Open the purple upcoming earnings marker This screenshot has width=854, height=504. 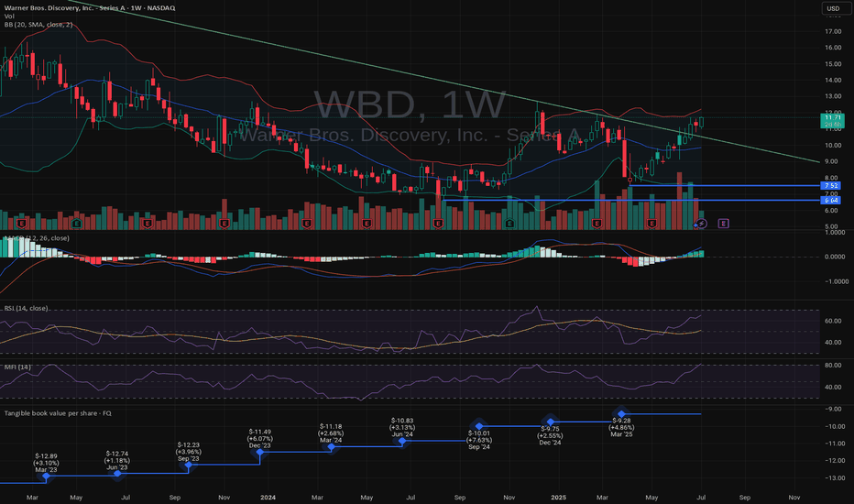pyautogui.click(x=723, y=224)
